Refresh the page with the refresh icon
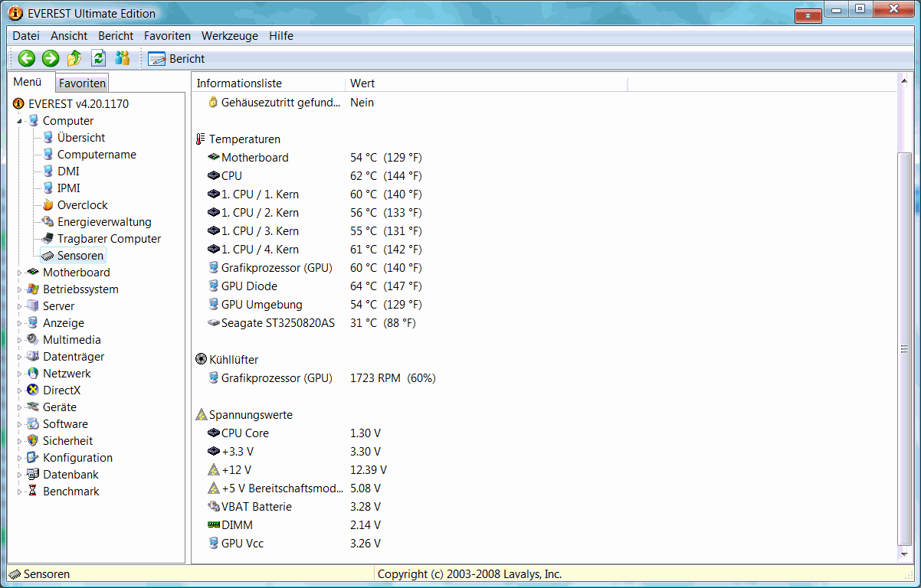Viewport: 921px width, 588px height. (98, 58)
